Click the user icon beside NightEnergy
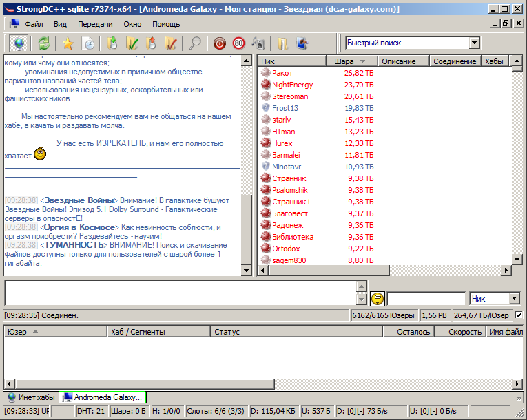The width and height of the screenshot is (527, 420). tap(265, 84)
